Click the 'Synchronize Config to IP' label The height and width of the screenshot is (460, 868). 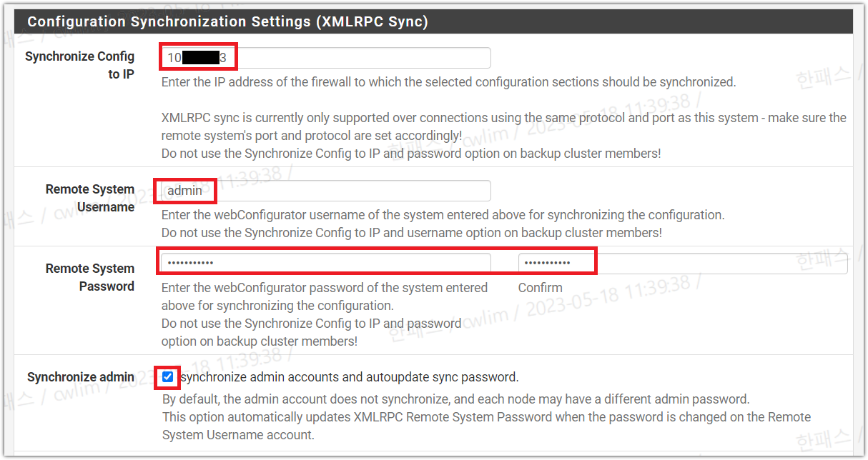pos(79,65)
